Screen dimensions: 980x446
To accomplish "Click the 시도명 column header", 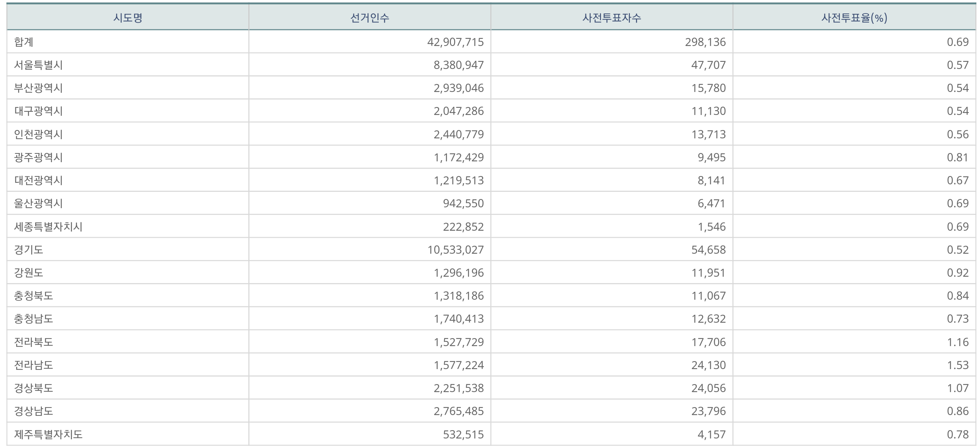I will pyautogui.click(x=128, y=18).
